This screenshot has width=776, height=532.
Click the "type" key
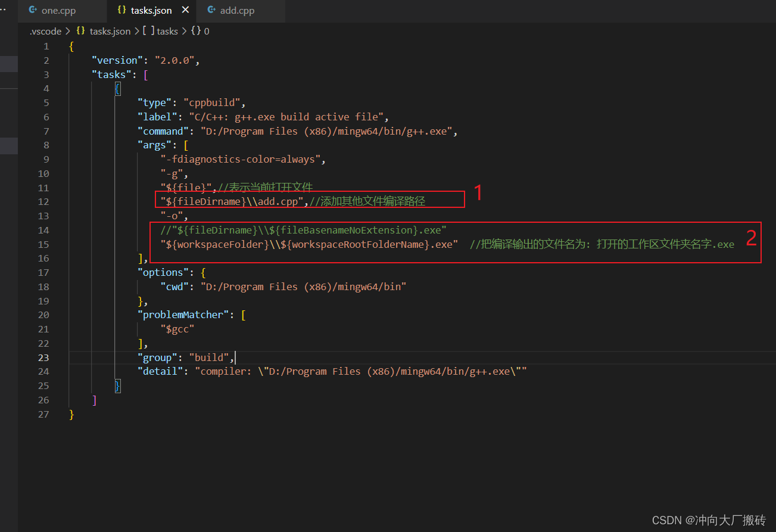click(155, 102)
